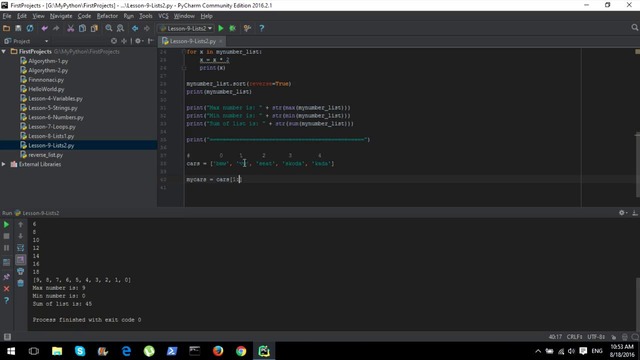This screenshot has height=360, width=640.
Task: Click the Search Everywhere magnifier at top right
Action: tap(634, 27)
